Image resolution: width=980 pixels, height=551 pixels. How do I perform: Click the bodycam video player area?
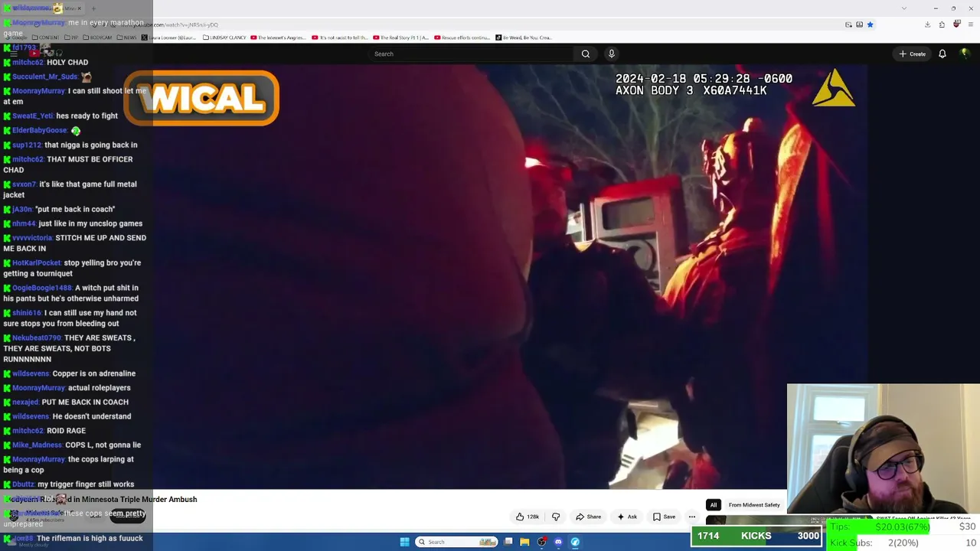tap(510, 277)
